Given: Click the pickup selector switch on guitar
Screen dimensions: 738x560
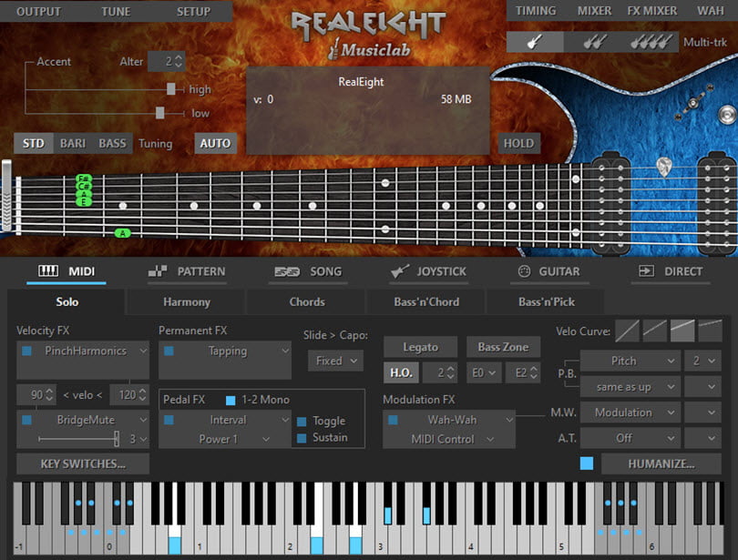Looking at the screenshot, I should point(692,103).
